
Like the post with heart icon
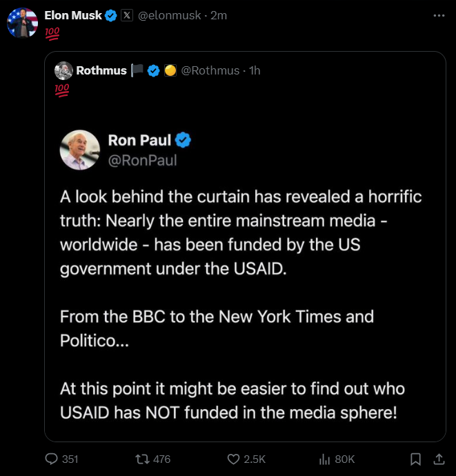[233, 459]
